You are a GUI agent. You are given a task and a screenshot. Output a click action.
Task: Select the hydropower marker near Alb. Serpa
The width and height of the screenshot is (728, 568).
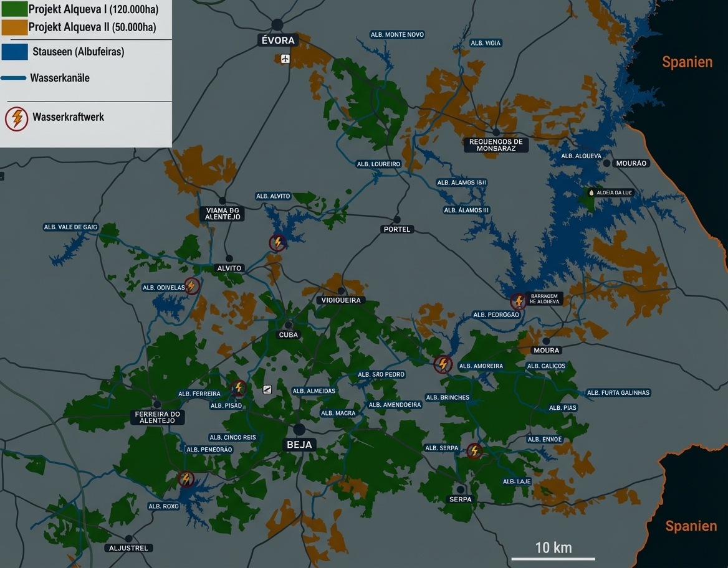click(474, 451)
